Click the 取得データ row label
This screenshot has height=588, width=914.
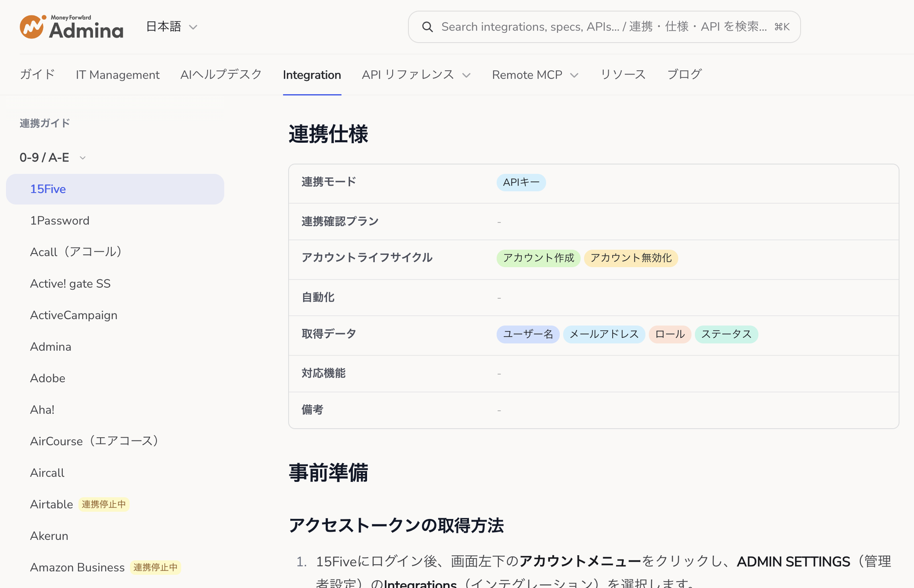pos(328,333)
